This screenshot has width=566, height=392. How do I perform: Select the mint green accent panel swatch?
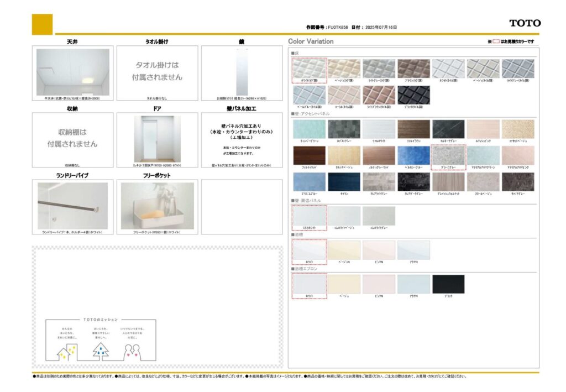click(309, 129)
